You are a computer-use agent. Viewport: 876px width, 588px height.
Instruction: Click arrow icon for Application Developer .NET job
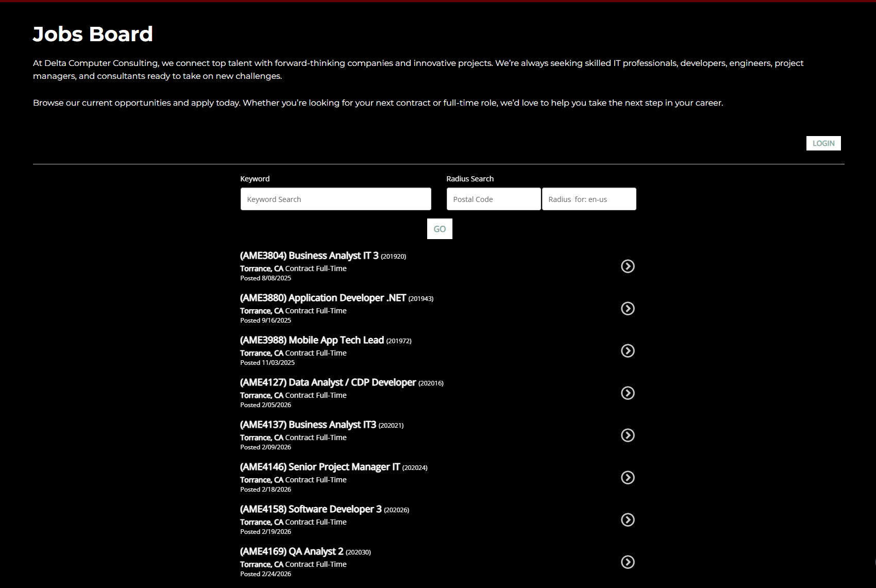click(628, 309)
